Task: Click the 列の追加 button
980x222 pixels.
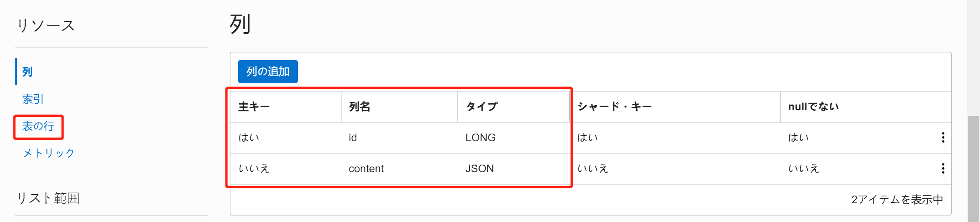Action: tap(268, 72)
